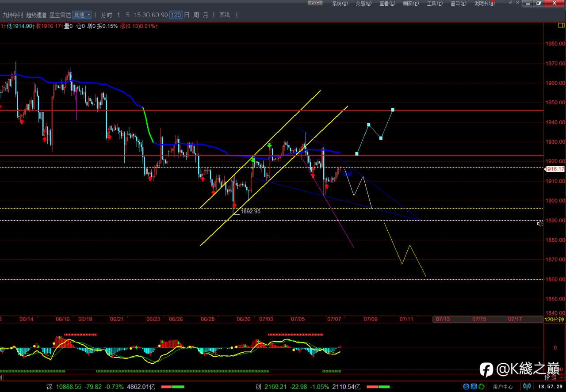This screenshot has height=392, width=566.
Task: Click the speaker sound icon on price axis
Action: (x=540, y=224)
